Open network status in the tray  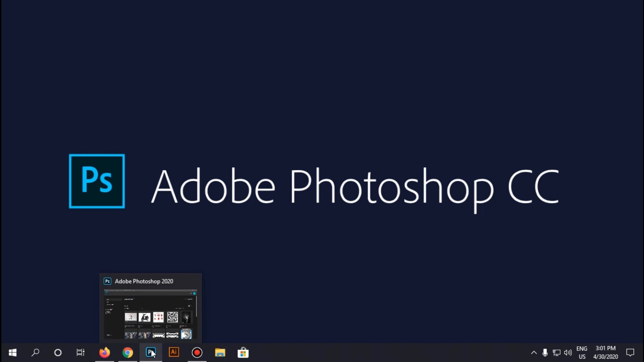coord(556,353)
